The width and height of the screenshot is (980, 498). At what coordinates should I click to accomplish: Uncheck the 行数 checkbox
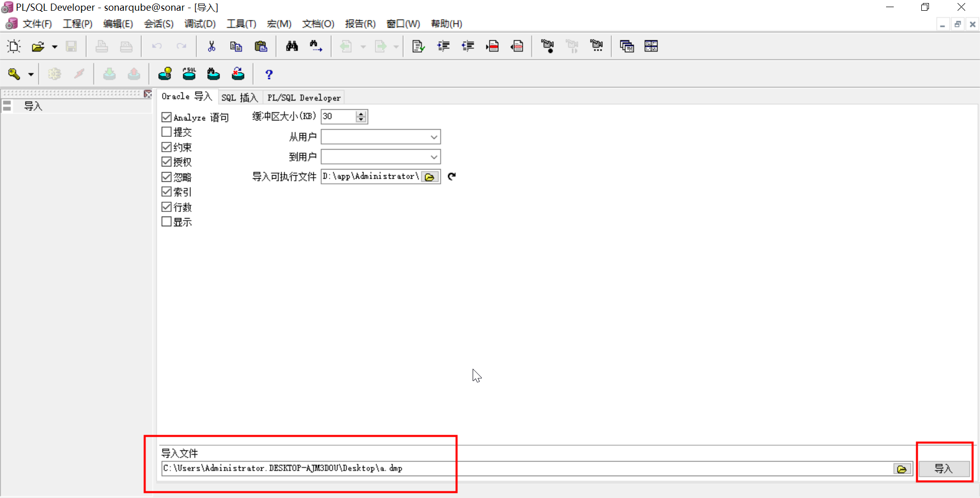pos(166,207)
